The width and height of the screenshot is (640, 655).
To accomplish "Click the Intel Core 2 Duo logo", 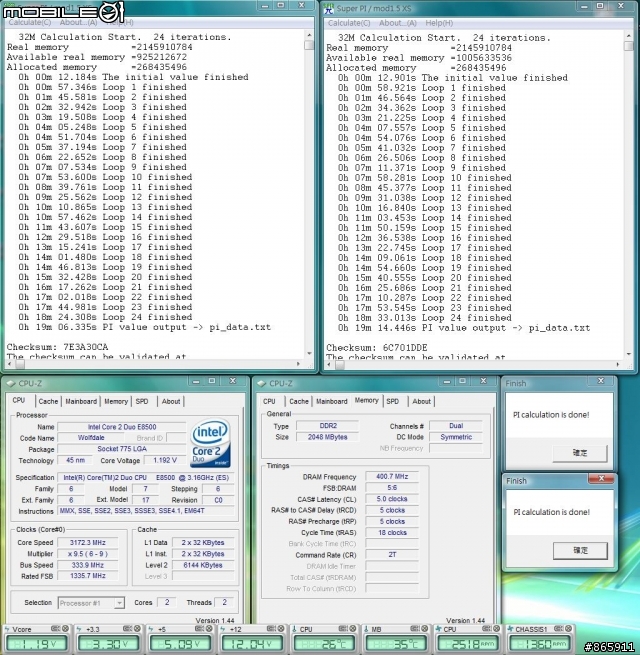I will (x=211, y=443).
